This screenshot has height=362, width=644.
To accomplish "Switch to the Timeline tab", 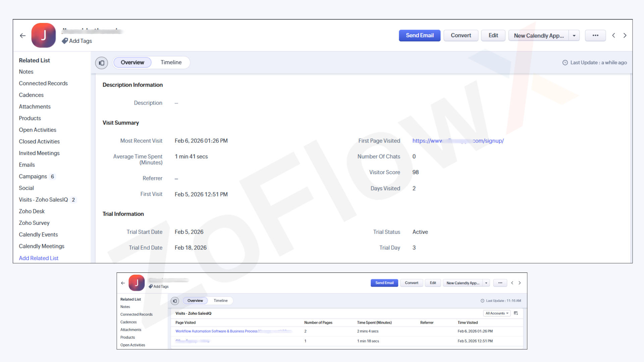I will point(171,62).
